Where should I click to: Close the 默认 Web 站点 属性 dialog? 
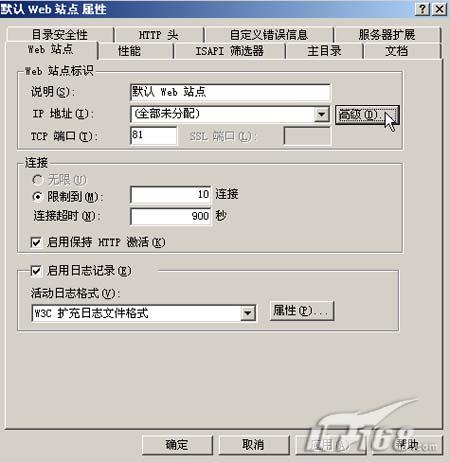tap(440, 9)
